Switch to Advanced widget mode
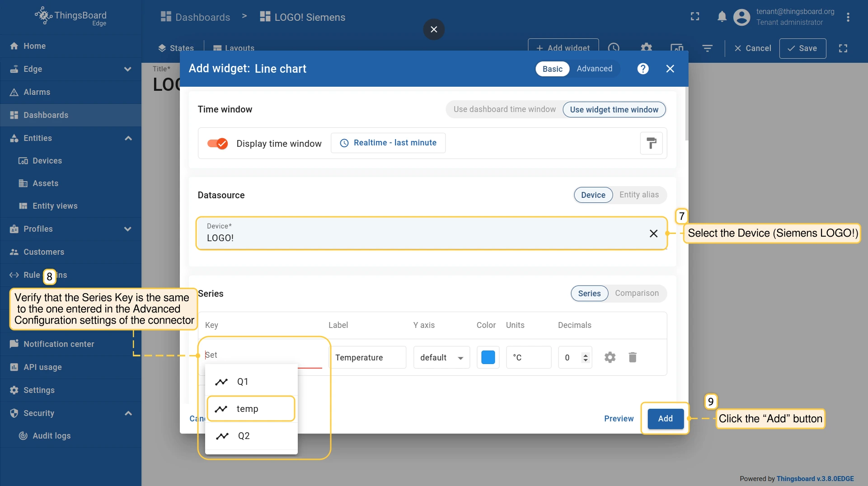Viewport: 868px width, 486px height. 594,69
